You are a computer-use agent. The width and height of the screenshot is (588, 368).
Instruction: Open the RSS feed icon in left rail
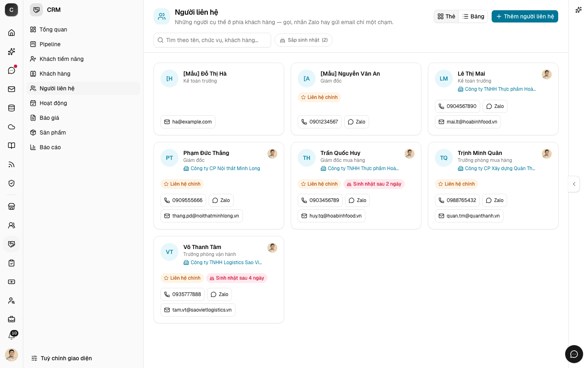pyautogui.click(x=11, y=164)
